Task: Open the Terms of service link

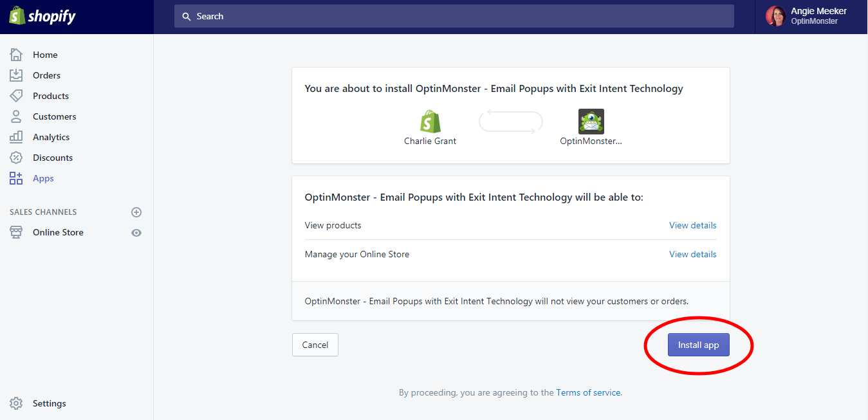Action: (588, 392)
